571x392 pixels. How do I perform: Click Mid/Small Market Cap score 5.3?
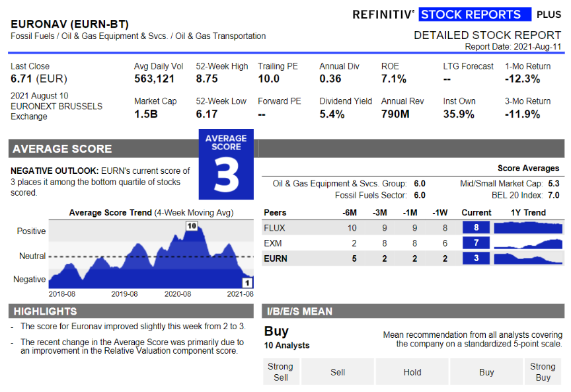[x=554, y=184]
